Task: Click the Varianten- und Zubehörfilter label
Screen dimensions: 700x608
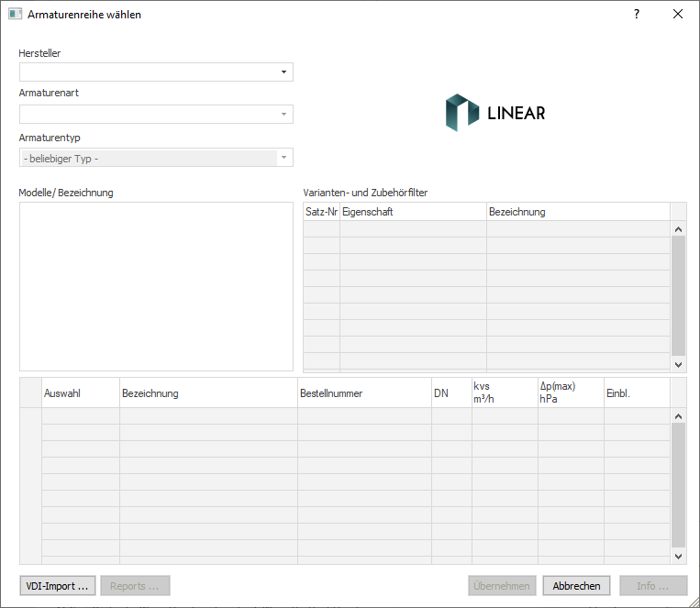Action: [365, 193]
